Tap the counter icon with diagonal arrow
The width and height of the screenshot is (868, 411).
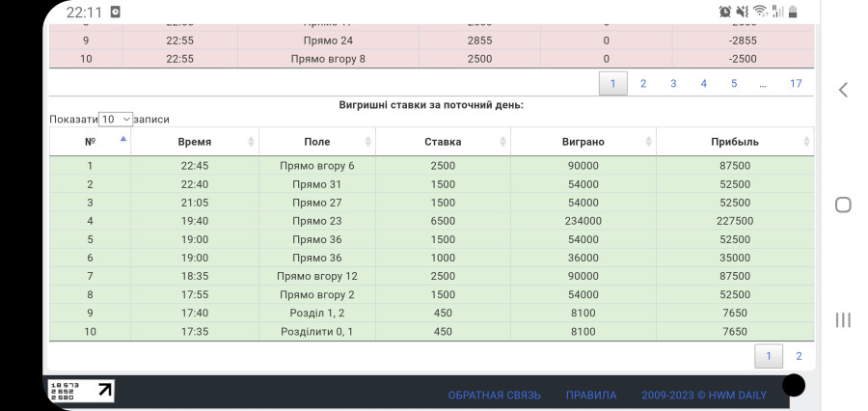point(81,391)
